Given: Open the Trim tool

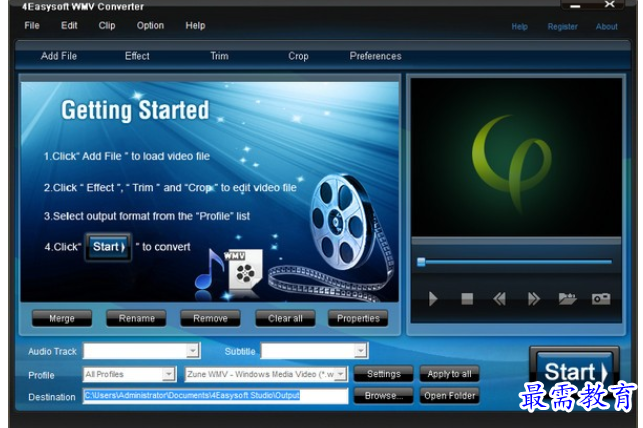Looking at the screenshot, I should click(x=219, y=56).
